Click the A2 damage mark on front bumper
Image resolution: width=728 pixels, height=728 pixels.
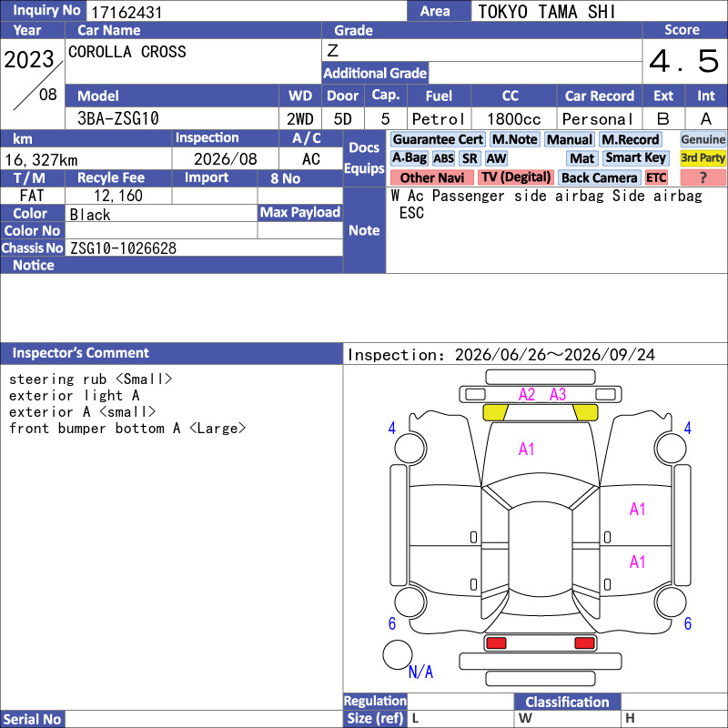527,395
